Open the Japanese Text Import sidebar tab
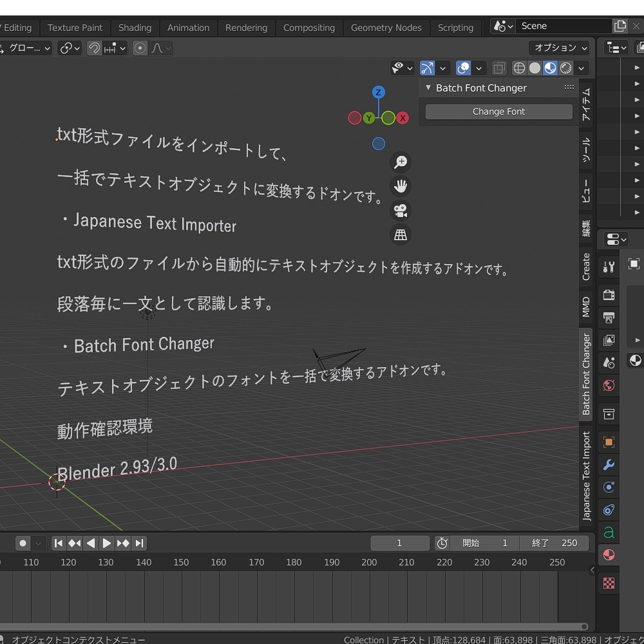The image size is (644, 644). [586, 469]
